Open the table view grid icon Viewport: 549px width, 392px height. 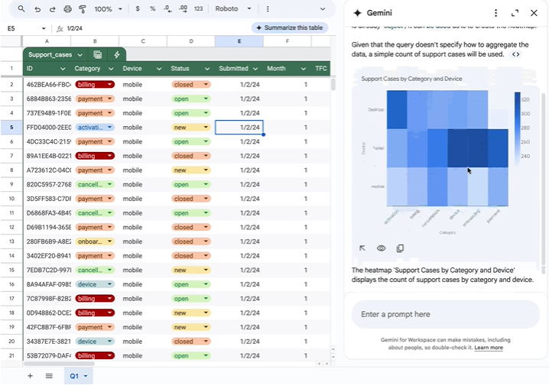[x=98, y=55]
